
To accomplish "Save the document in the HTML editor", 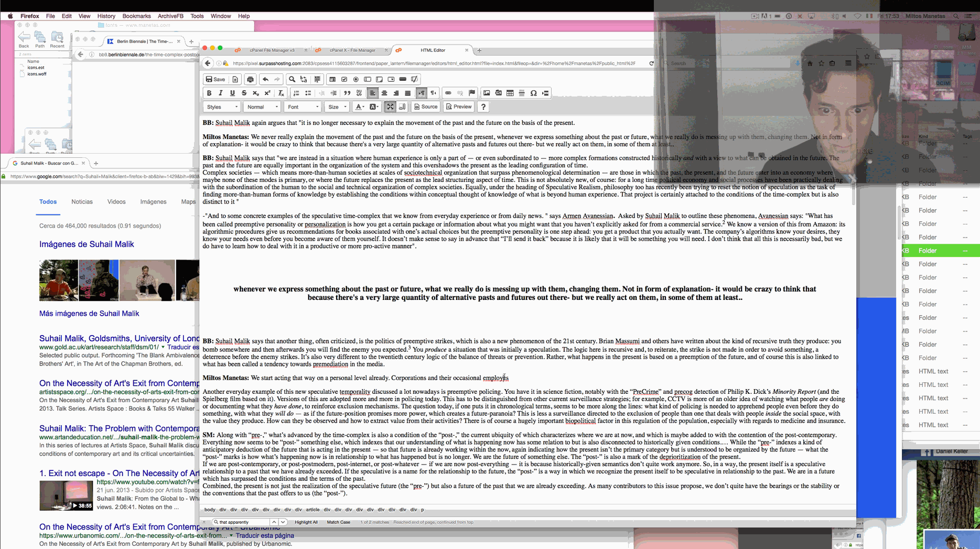I will 216,79.
